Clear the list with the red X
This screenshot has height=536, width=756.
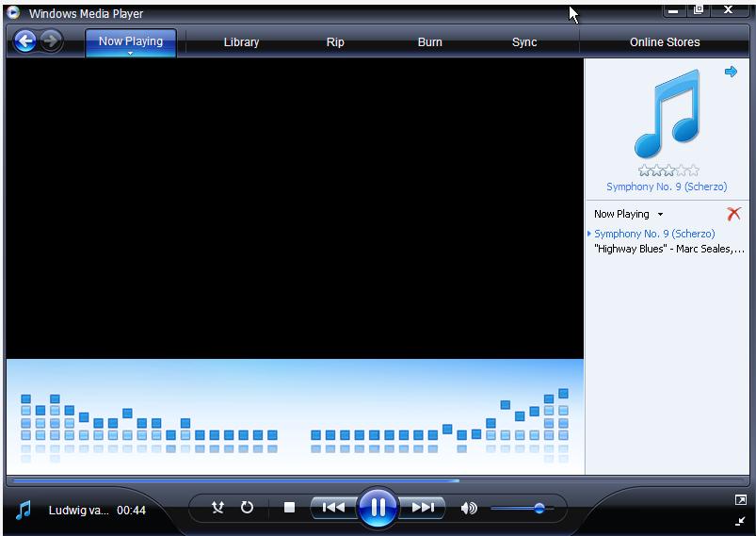(x=733, y=213)
